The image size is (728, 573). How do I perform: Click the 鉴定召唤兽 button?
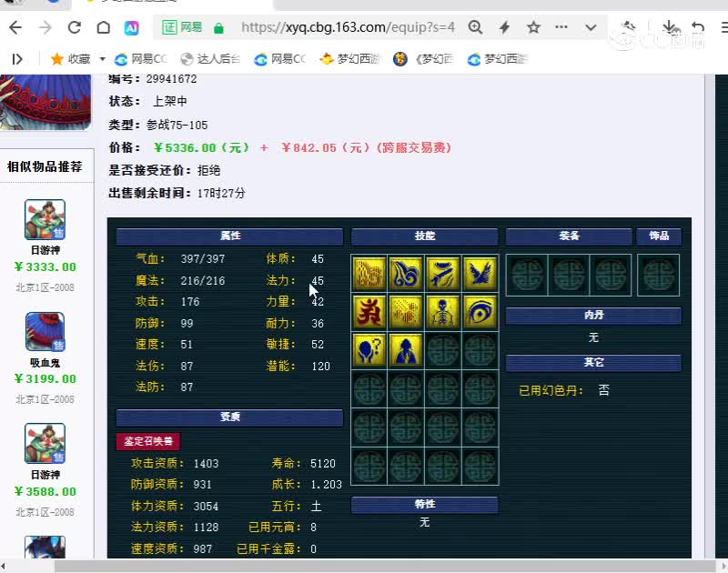(x=148, y=441)
